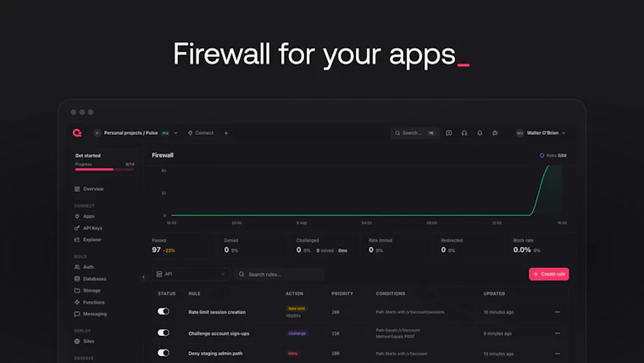Open the feedback message icon
The image size is (644, 363).
click(x=449, y=133)
